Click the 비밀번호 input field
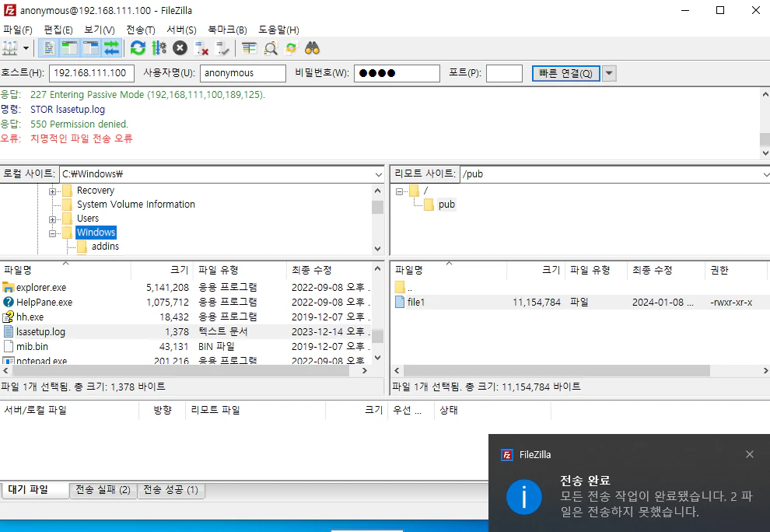Image resolution: width=770 pixels, height=532 pixels. coord(397,73)
